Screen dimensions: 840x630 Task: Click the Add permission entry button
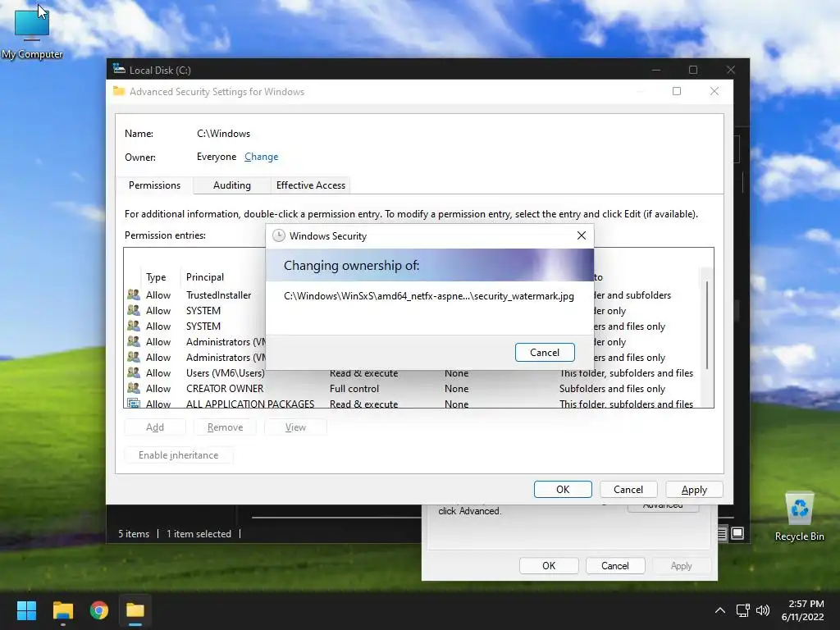[155, 427]
